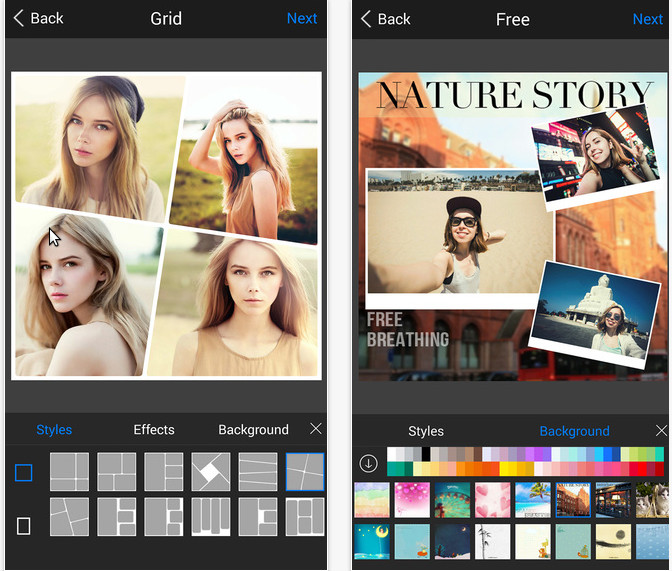Choose the pinwheel layout with center diamond
The height and width of the screenshot is (571, 672).
point(211,472)
